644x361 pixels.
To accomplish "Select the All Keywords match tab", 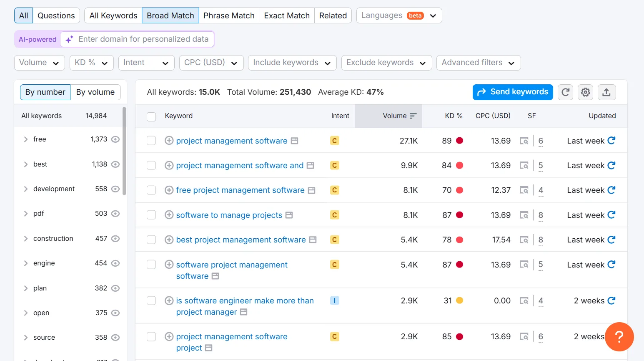I will (x=113, y=16).
